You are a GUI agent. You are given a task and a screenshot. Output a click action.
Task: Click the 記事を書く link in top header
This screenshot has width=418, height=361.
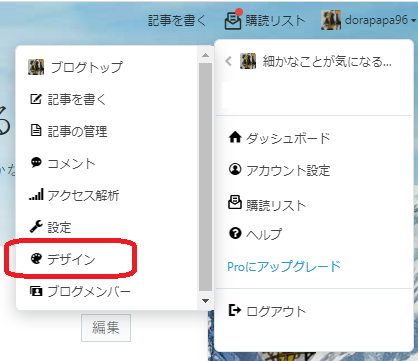point(177,21)
